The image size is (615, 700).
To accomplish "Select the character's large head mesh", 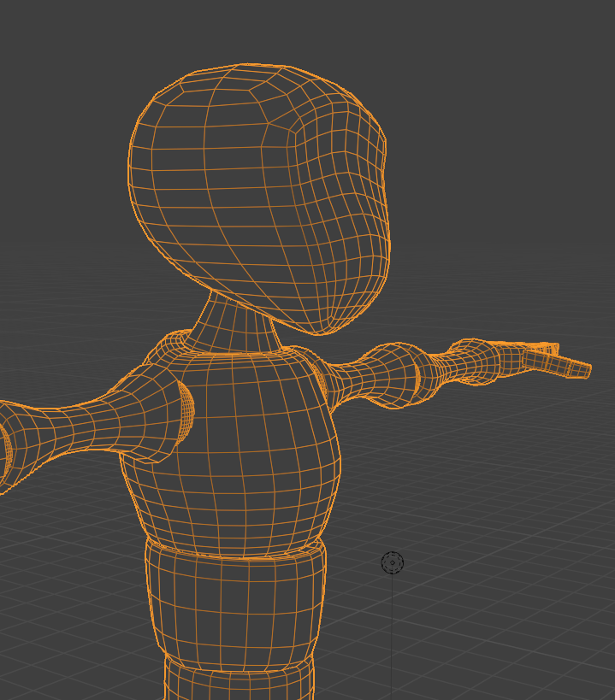I will coord(257,188).
